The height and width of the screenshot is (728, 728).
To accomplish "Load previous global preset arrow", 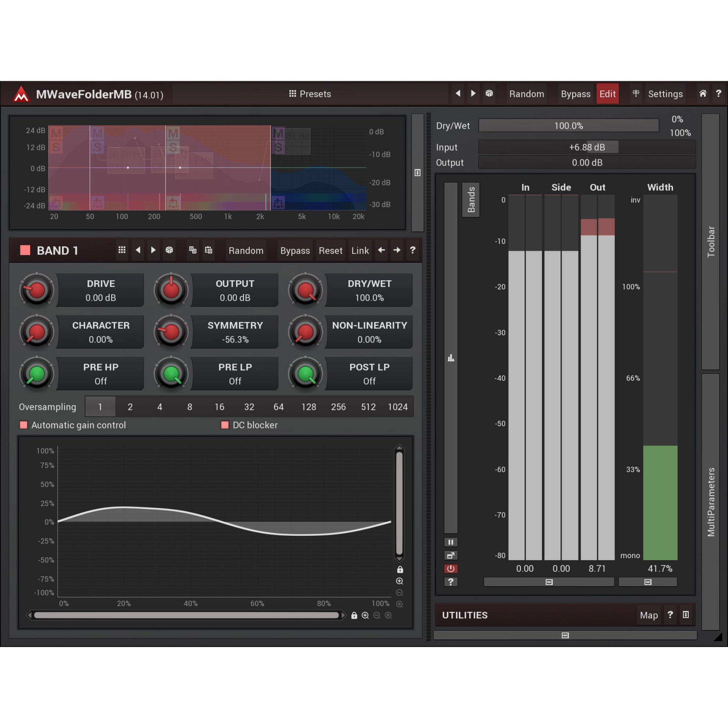I will [x=458, y=94].
